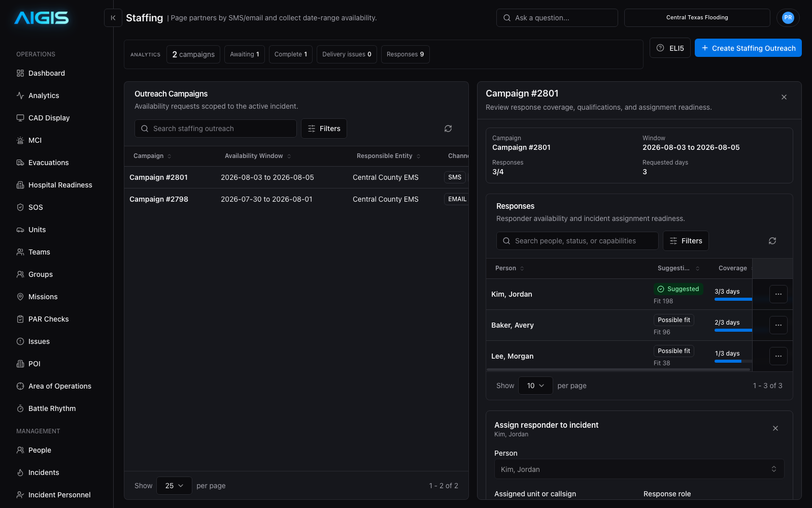Click the Ask a question search field
812x508 pixels.
(x=557, y=18)
